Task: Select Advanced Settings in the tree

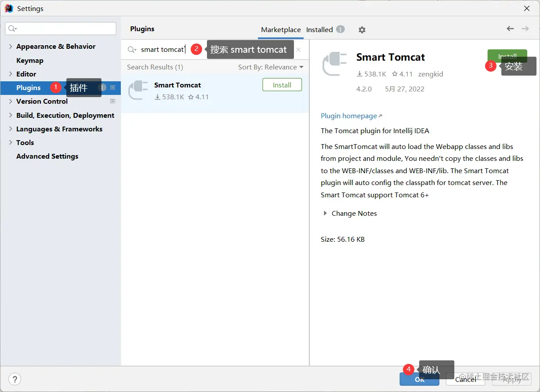Action: pos(47,156)
